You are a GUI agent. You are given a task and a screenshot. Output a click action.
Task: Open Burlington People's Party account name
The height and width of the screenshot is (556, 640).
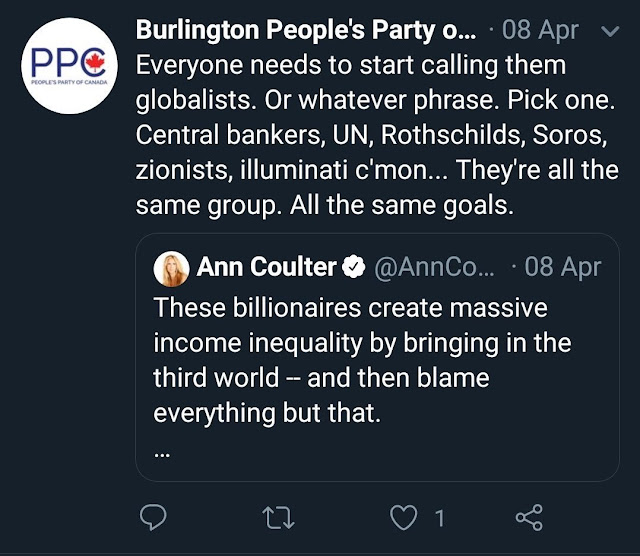tap(306, 31)
